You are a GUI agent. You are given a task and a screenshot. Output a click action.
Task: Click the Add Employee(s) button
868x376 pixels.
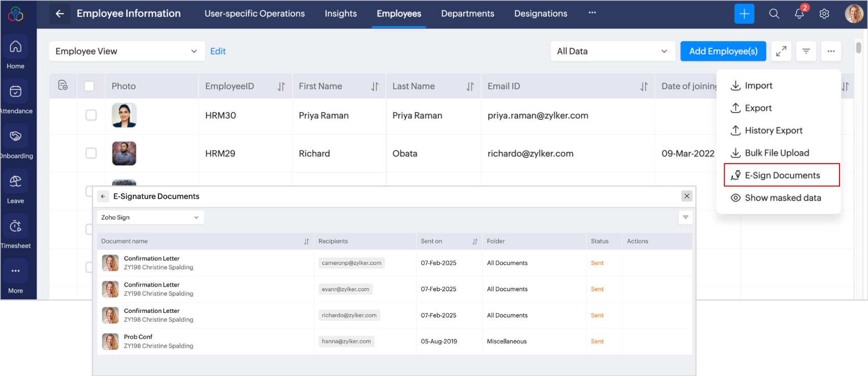pos(723,51)
